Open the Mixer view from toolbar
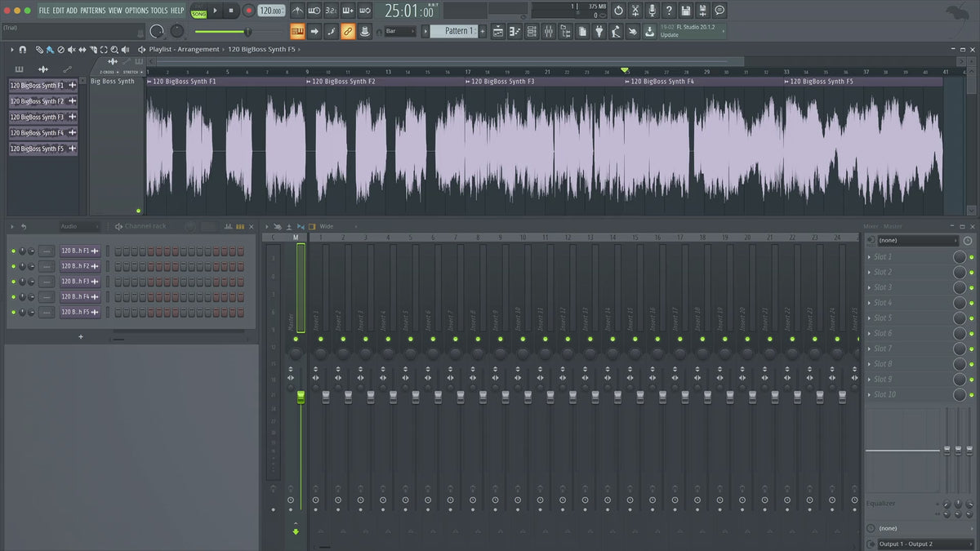 pyautogui.click(x=548, y=31)
